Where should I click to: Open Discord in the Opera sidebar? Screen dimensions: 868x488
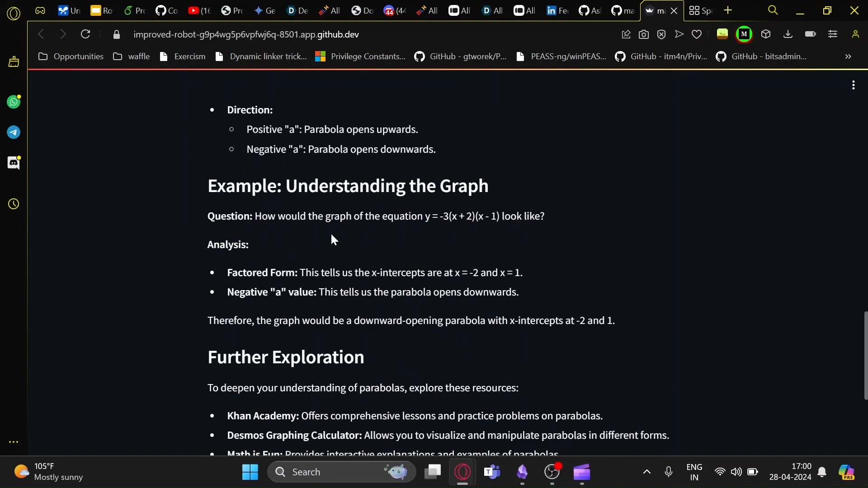14,163
